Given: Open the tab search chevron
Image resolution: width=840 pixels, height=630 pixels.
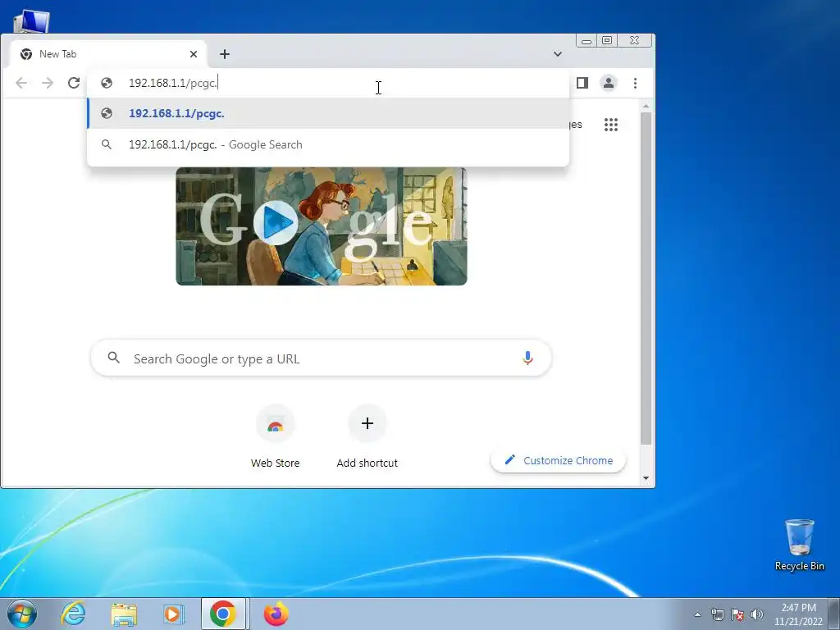Looking at the screenshot, I should pos(558,54).
